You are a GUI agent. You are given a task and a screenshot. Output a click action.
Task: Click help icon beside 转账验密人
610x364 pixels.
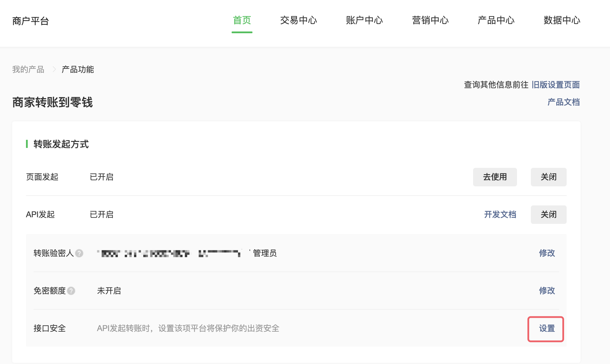(x=79, y=253)
